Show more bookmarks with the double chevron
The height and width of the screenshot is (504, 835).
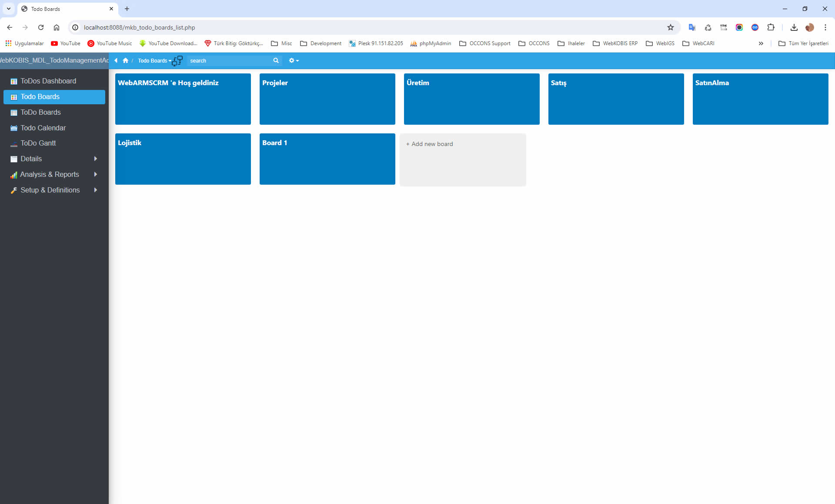(x=761, y=43)
